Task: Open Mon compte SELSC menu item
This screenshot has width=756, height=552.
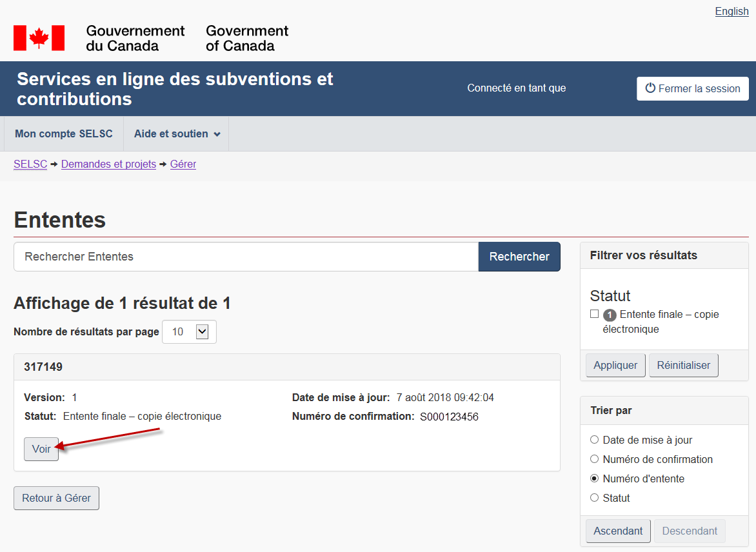Action: 64,134
